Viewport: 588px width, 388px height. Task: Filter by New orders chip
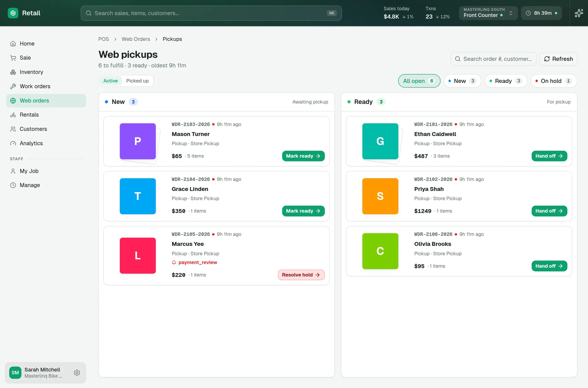click(x=462, y=81)
